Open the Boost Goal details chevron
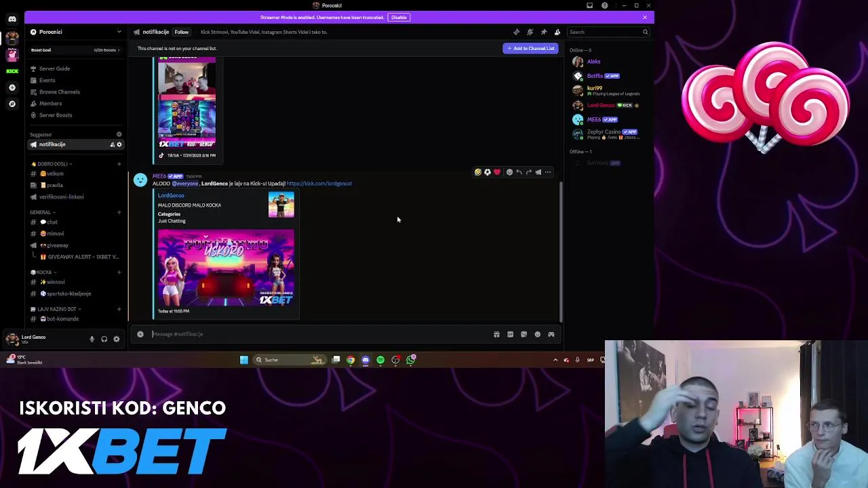Screen dimensions: 868x488 pyautogui.click(x=119, y=50)
